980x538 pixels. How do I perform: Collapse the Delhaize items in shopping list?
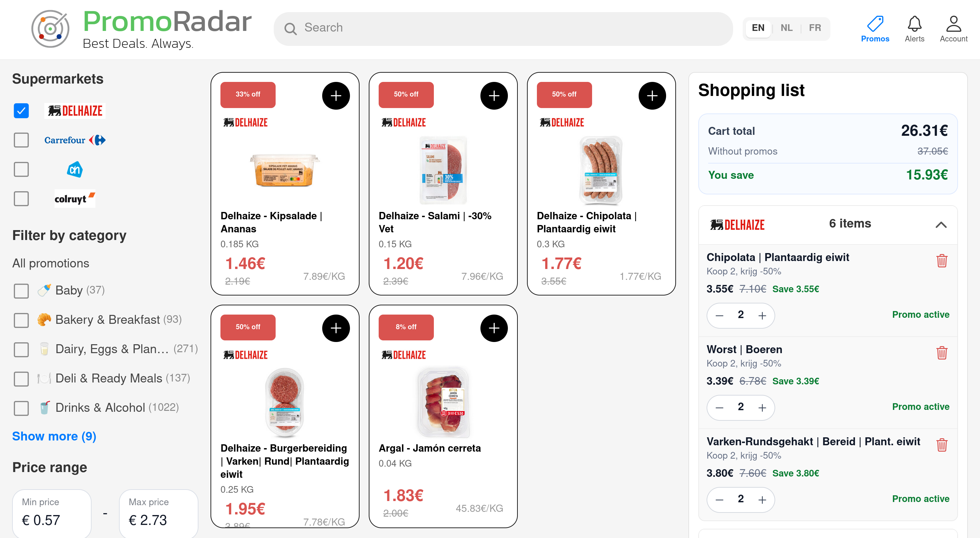941,225
